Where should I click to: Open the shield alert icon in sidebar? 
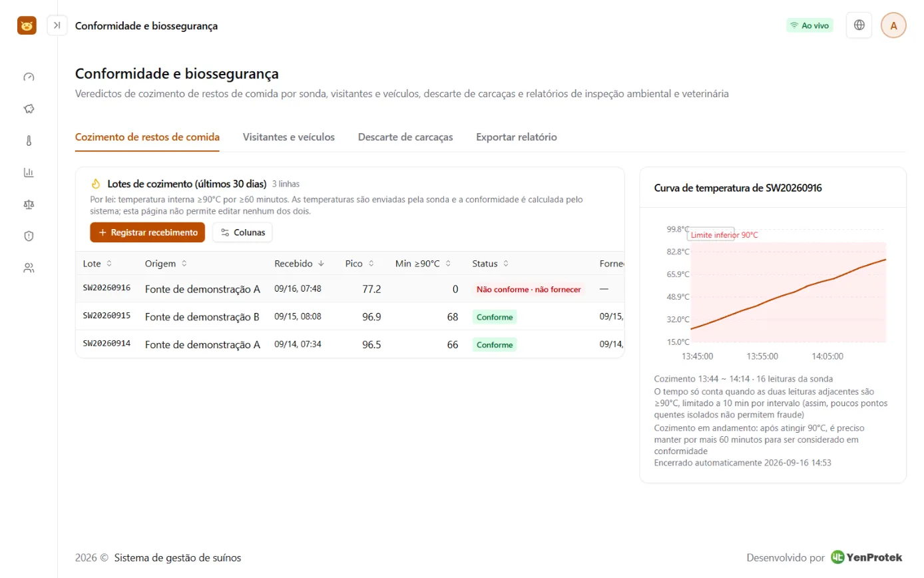point(29,236)
